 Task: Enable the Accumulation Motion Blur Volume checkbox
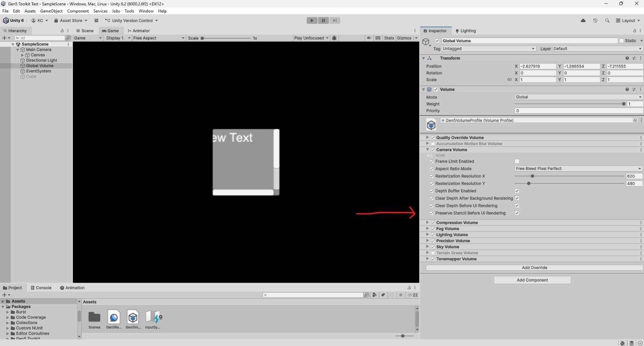[433, 144]
